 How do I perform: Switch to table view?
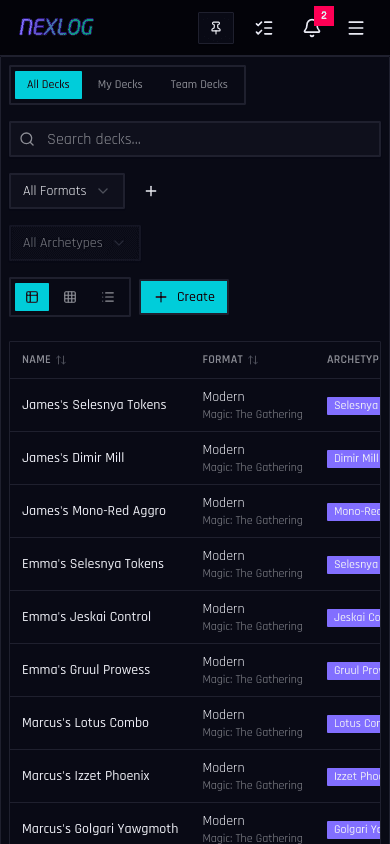pyautogui.click(x=32, y=297)
